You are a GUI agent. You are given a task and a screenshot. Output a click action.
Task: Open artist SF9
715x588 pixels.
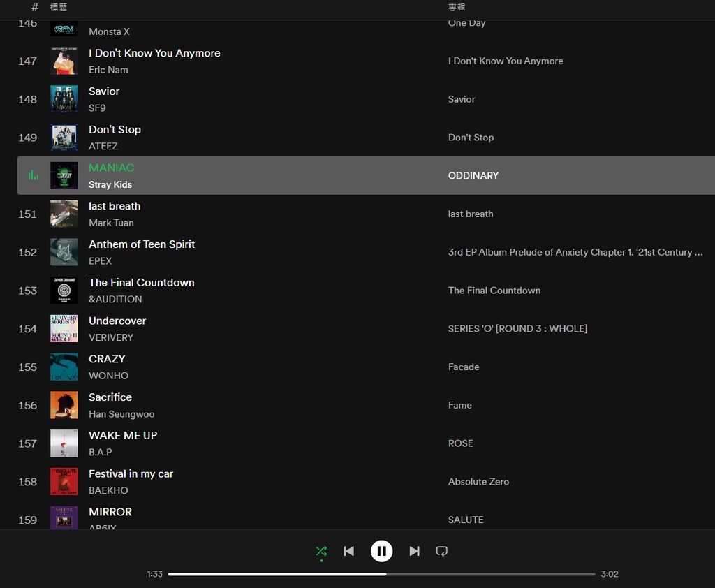tap(97, 108)
